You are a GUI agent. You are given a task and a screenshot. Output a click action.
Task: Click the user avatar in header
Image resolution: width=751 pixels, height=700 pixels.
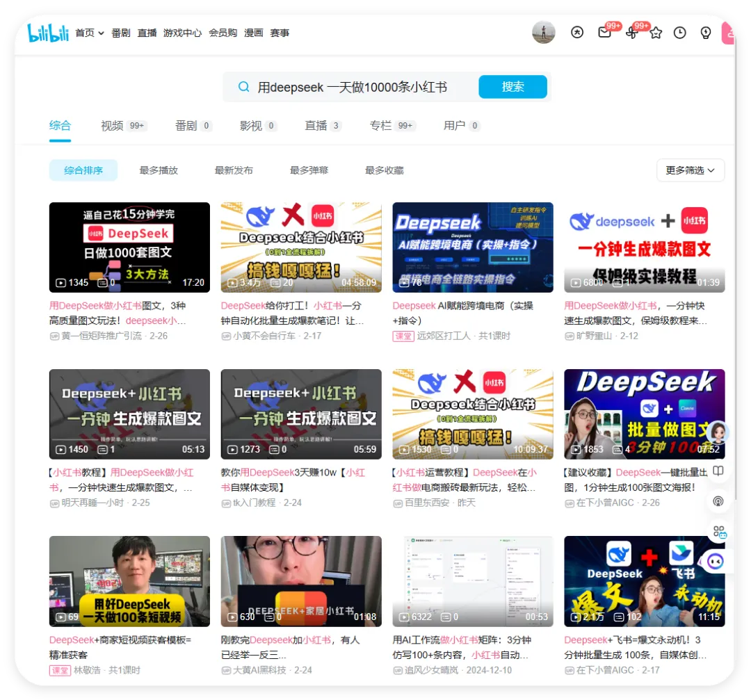tap(544, 32)
